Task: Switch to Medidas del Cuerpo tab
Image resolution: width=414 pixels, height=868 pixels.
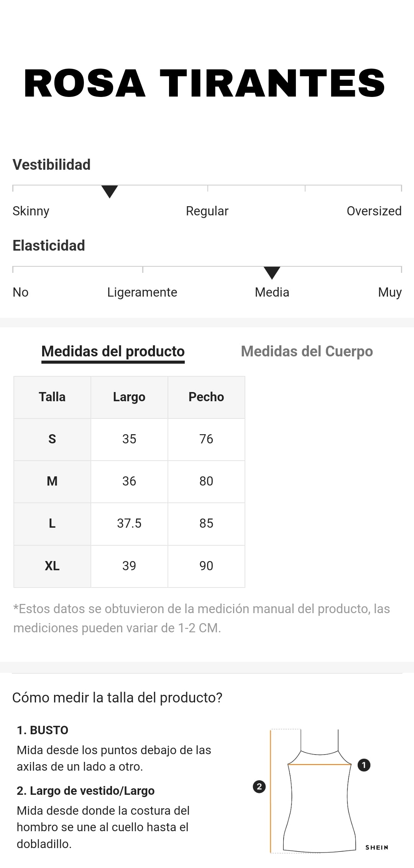Action: pos(307,351)
